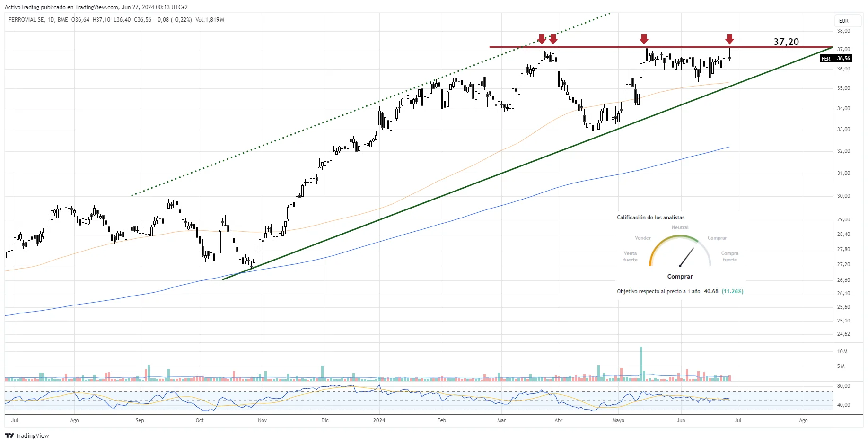Image resolution: width=868 pixels, height=444 pixels.
Task: Select the high value H37,10
Action: (101, 20)
